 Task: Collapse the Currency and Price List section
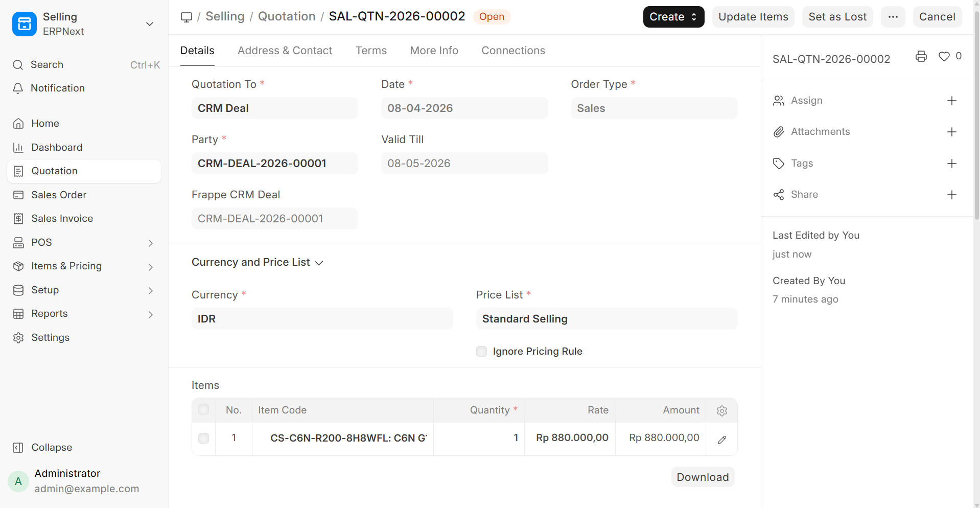pos(258,262)
